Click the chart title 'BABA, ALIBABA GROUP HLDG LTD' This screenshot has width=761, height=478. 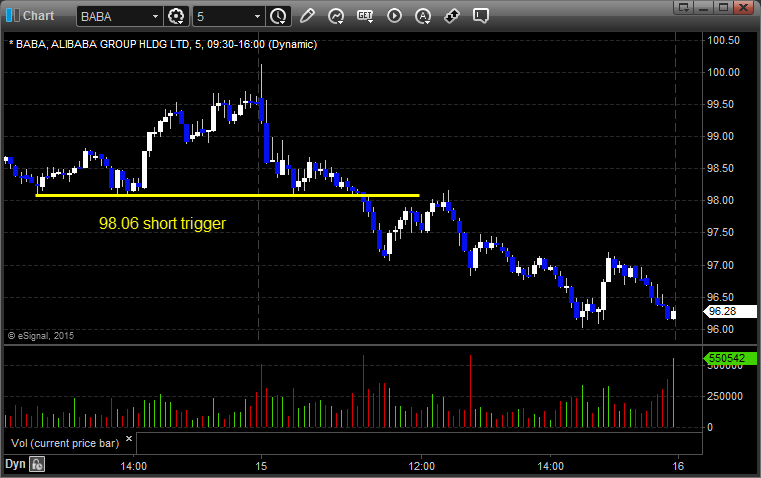coord(103,44)
